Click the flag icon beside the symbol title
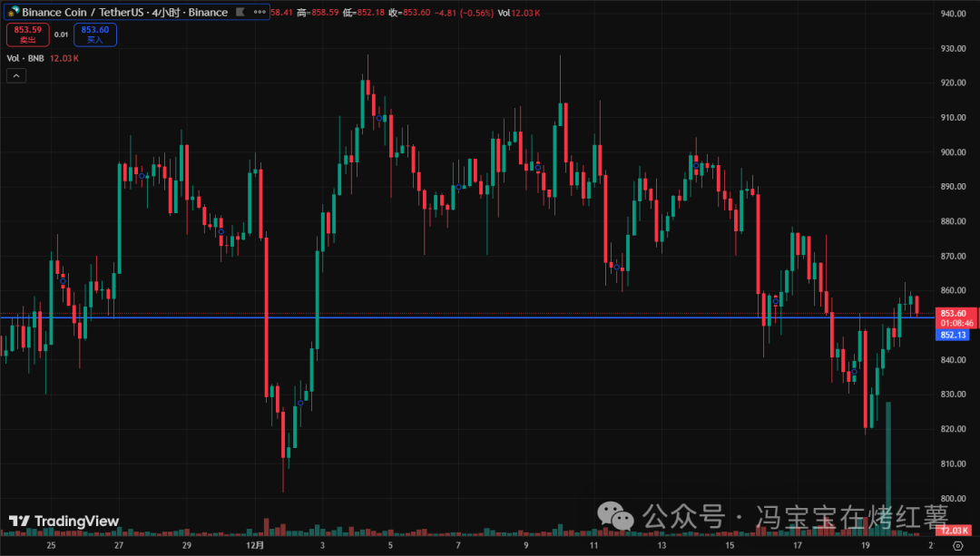Screen dimensions: 980x556 coord(240,13)
